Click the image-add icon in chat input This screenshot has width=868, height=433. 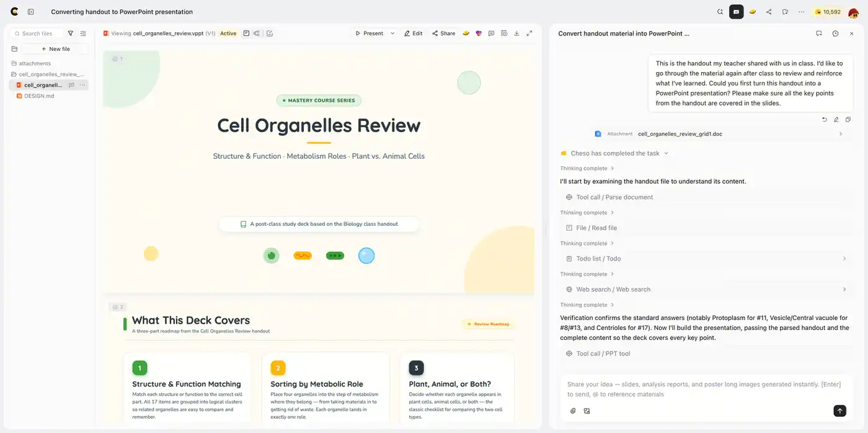[x=587, y=411]
